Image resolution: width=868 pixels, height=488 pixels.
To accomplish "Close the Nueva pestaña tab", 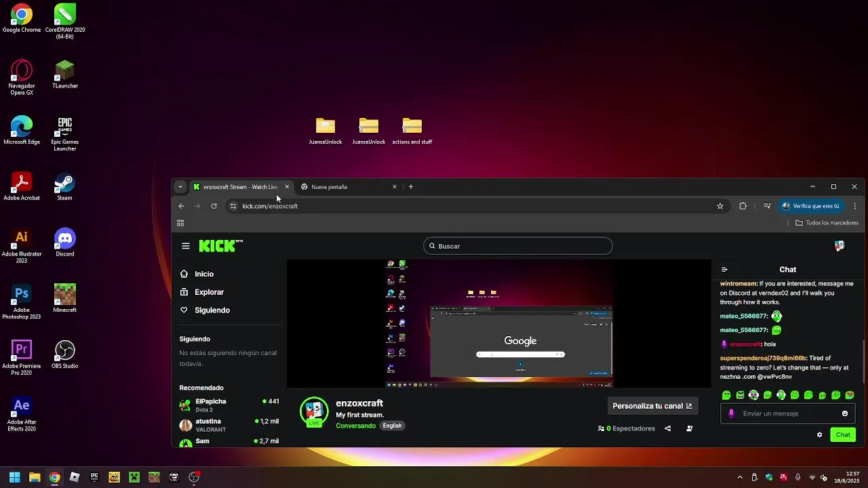I will [395, 186].
